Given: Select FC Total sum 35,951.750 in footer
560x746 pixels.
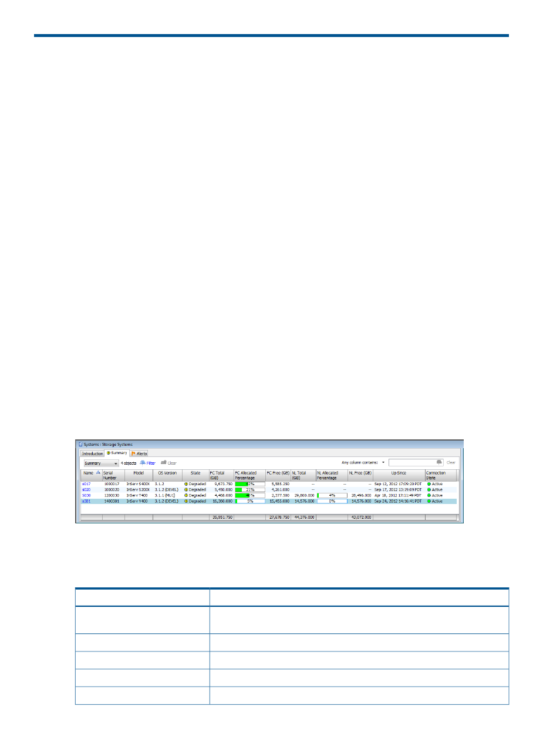Looking at the screenshot, I should pyautogui.click(x=222, y=518).
